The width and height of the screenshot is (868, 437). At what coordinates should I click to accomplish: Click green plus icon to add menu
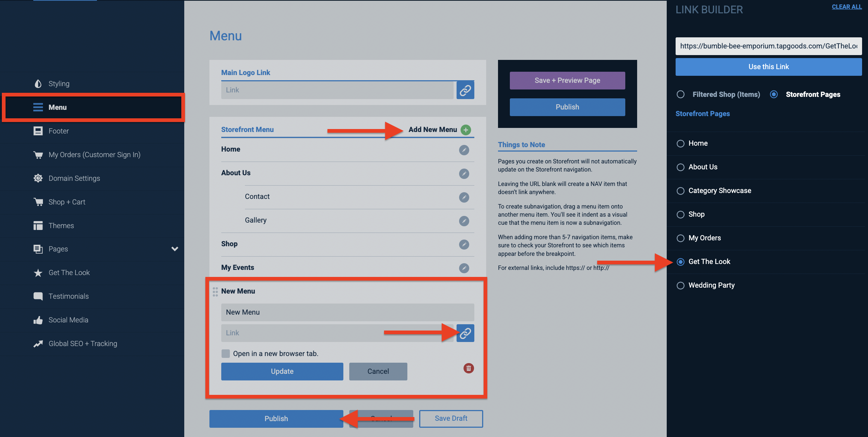(466, 130)
